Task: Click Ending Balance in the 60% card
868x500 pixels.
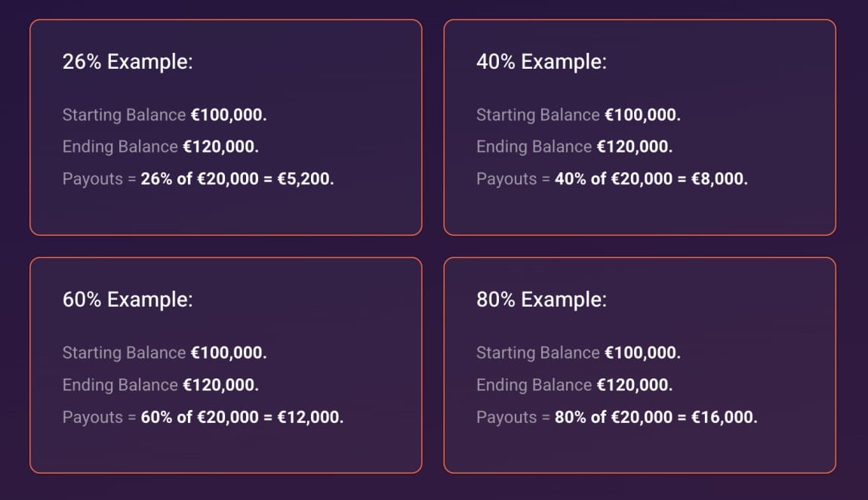Action: click(x=120, y=385)
